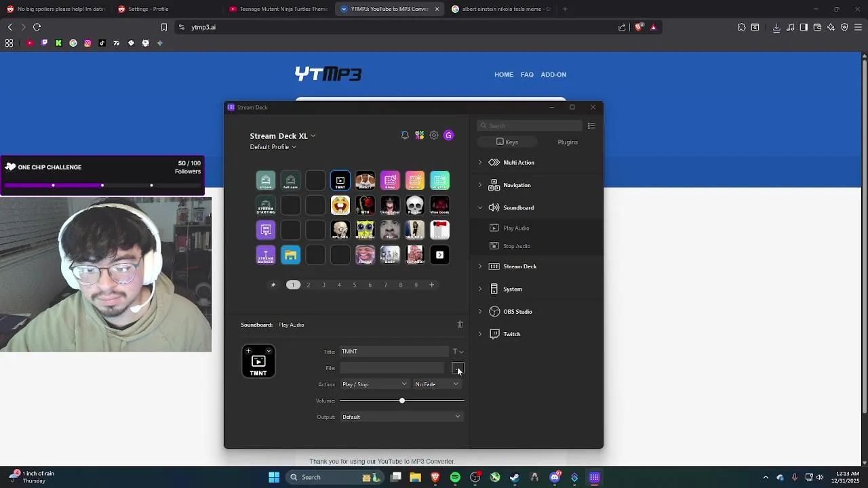Open the HOME link on YTMP3

coord(504,75)
